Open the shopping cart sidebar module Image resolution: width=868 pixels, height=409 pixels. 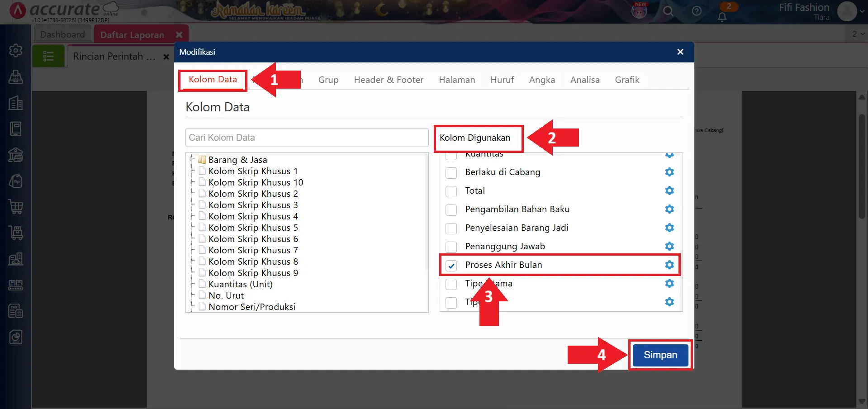(16, 207)
